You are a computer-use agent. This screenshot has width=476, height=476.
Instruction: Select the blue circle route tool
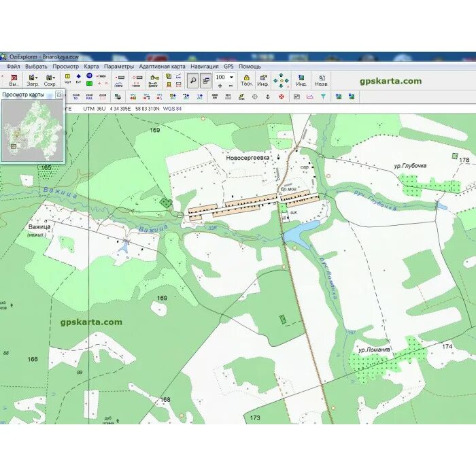pyautogui.click(x=89, y=75)
